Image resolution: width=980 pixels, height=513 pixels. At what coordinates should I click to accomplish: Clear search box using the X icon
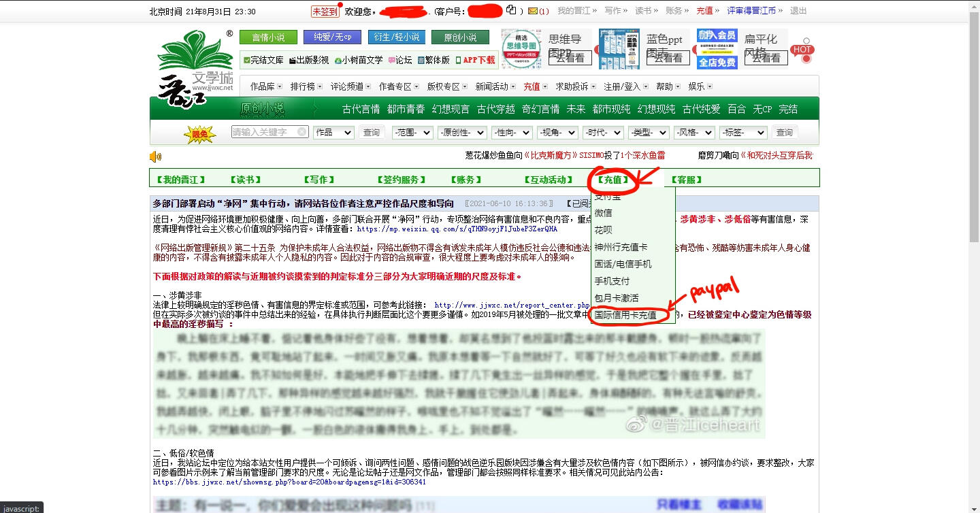point(302,132)
